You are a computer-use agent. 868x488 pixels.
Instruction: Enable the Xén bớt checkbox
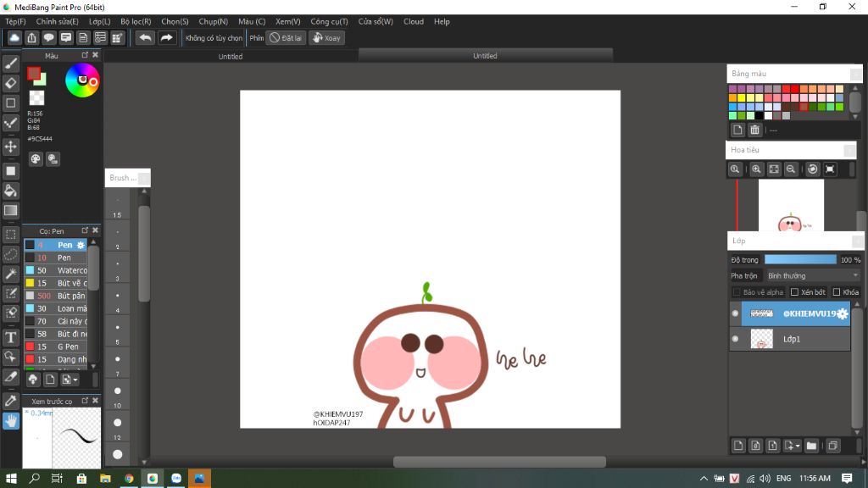pos(794,292)
